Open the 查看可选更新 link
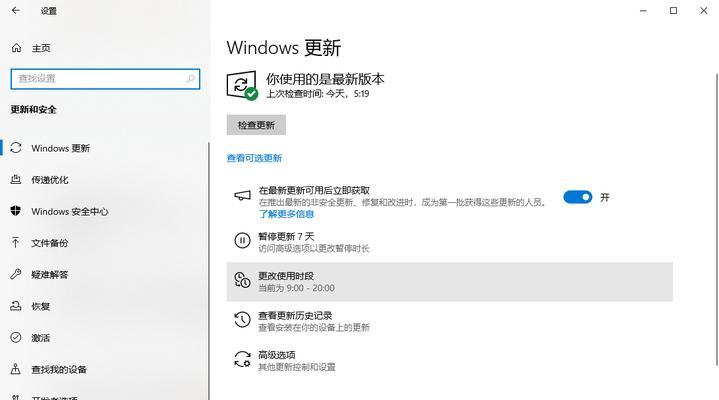The image size is (719, 400). coord(254,158)
